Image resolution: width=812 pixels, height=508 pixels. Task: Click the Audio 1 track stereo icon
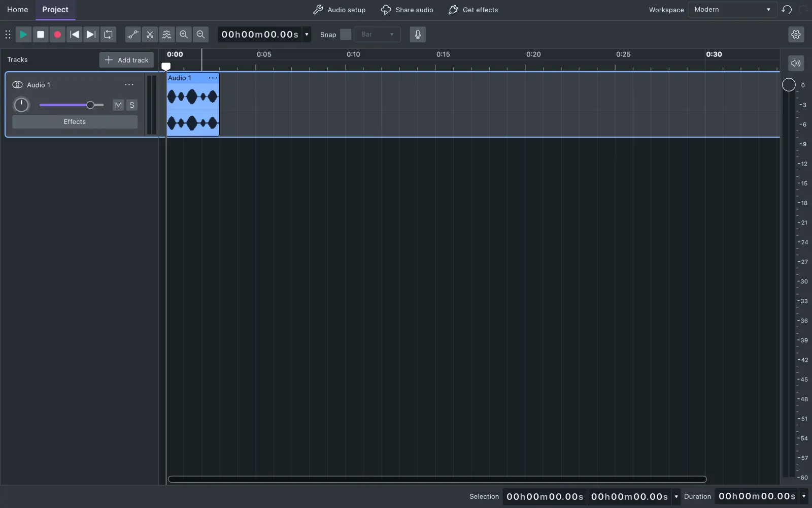[17, 85]
